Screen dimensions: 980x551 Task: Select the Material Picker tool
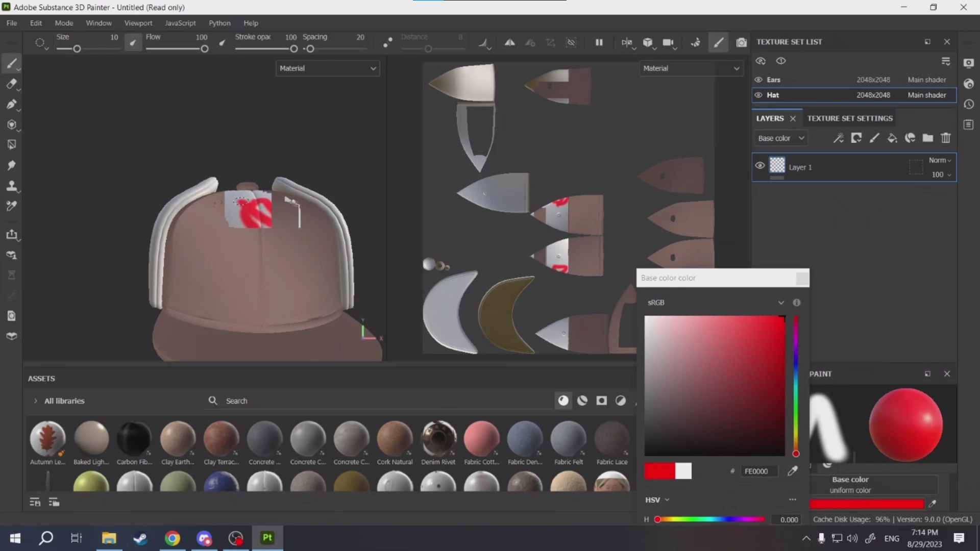11,206
